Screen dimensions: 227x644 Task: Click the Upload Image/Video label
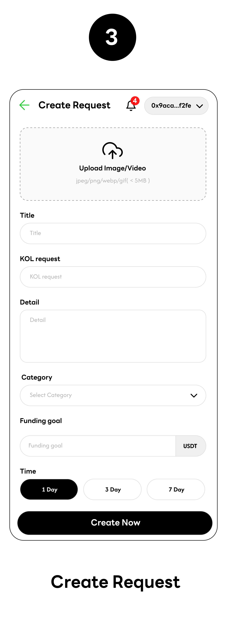click(x=113, y=168)
